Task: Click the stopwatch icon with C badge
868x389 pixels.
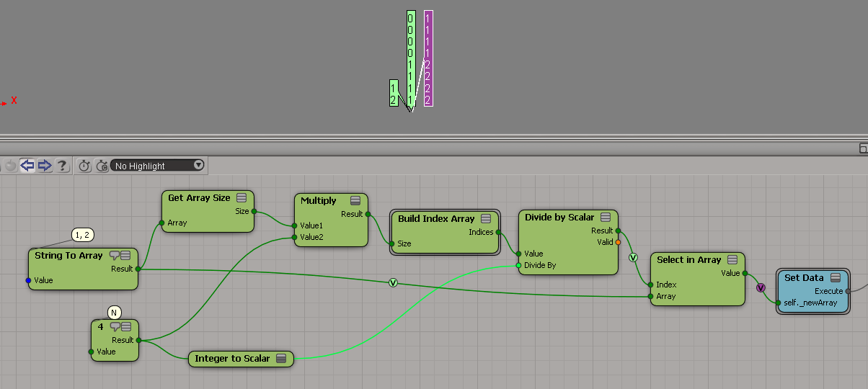Action: pyautogui.click(x=102, y=166)
